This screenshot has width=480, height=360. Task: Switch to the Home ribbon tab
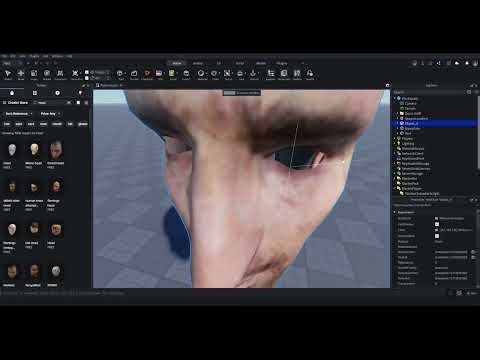coord(177,63)
